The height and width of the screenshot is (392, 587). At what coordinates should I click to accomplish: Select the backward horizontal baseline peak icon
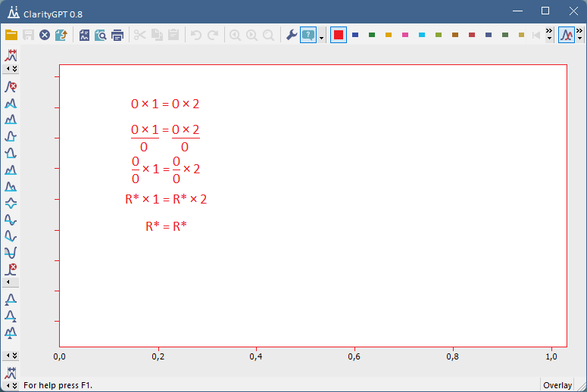click(11, 154)
